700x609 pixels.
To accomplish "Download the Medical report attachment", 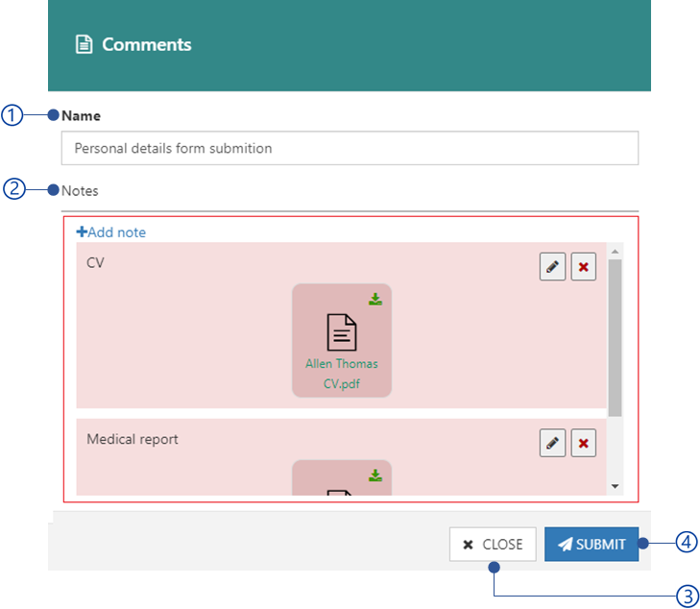I will [x=375, y=475].
